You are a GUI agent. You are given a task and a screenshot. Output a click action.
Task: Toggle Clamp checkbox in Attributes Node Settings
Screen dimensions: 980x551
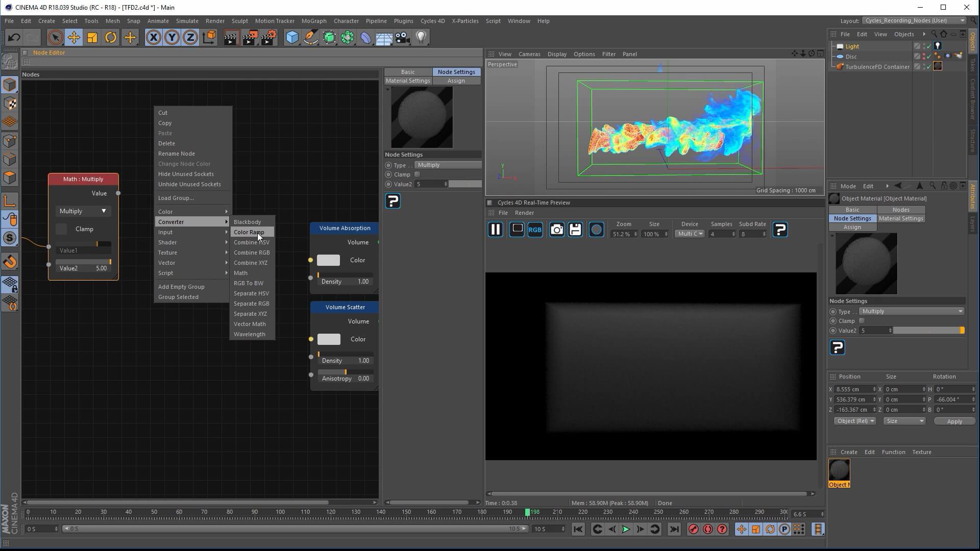[x=862, y=321]
